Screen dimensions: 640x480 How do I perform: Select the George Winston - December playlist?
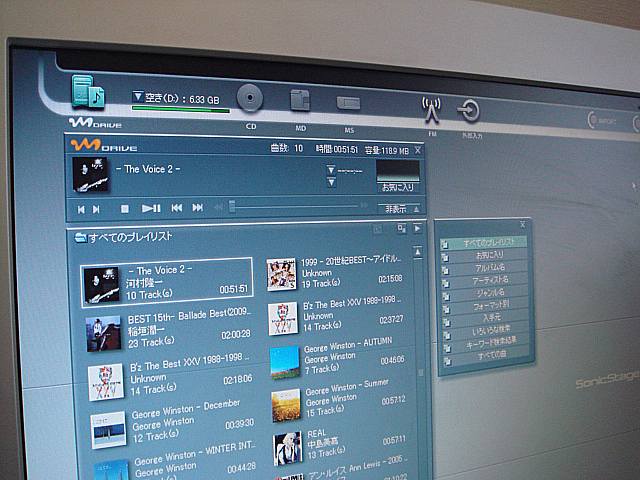[x=171, y=425]
